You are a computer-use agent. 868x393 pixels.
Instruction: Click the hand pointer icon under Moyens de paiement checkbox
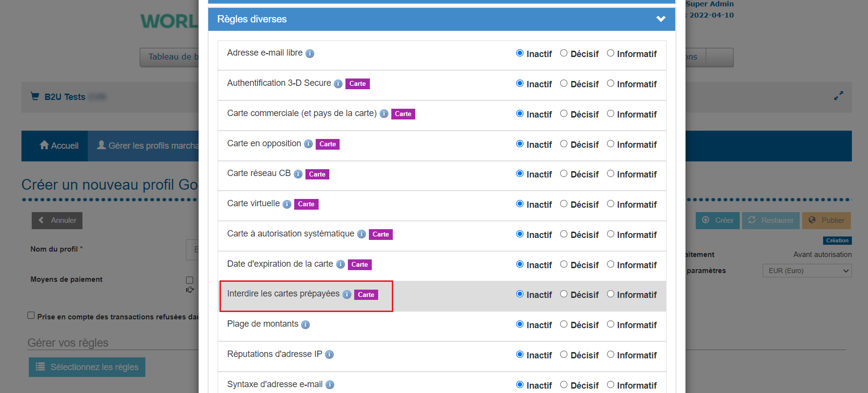point(190,290)
